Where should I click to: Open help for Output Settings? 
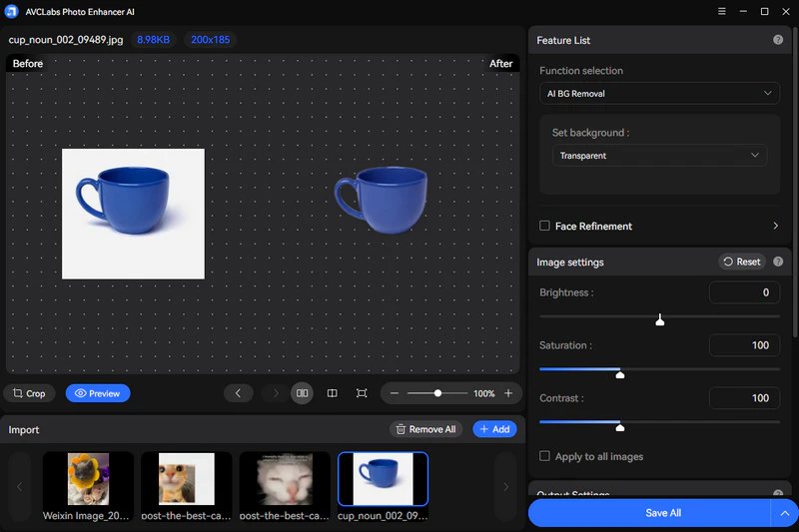778,493
